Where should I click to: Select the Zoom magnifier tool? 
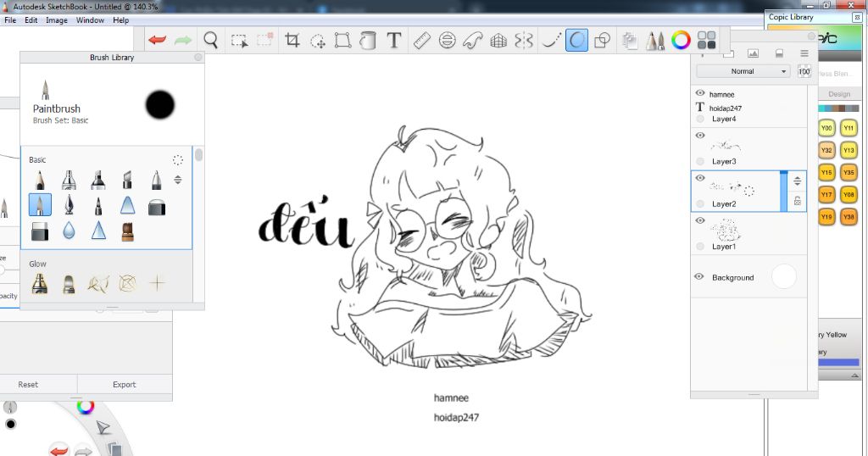210,40
